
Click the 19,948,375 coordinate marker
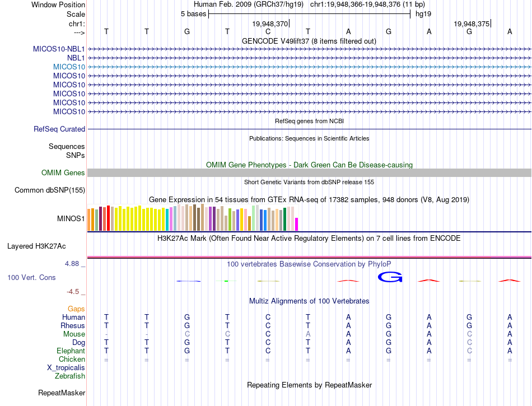tap(472, 24)
